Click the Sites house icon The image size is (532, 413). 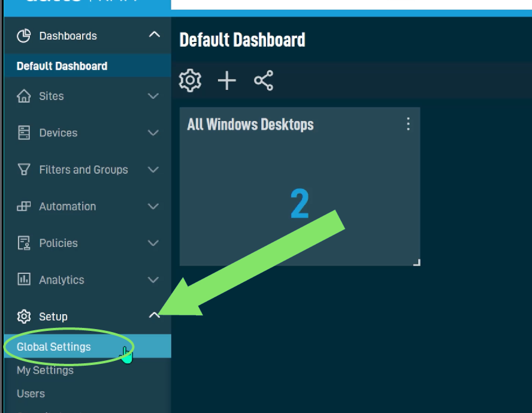click(x=24, y=96)
